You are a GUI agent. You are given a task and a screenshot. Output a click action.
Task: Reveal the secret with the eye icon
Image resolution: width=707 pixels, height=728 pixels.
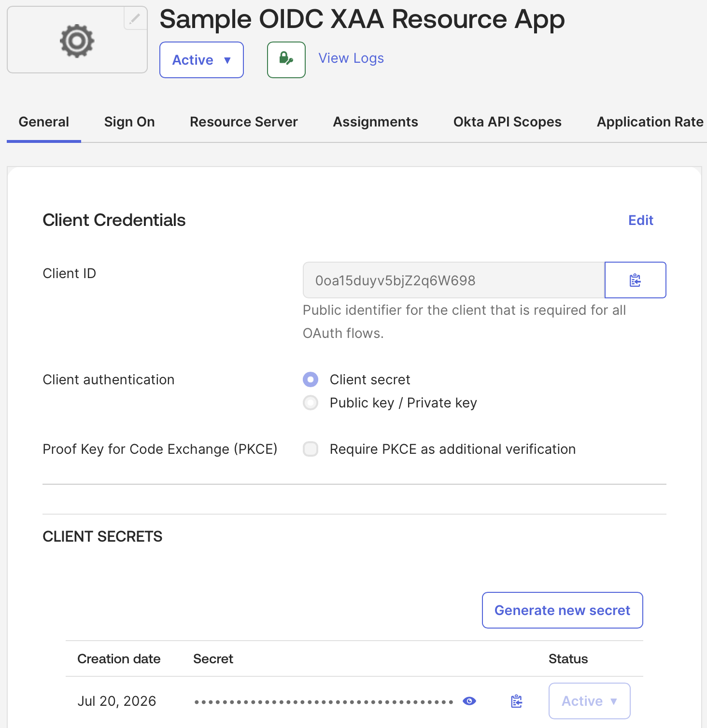[469, 701]
